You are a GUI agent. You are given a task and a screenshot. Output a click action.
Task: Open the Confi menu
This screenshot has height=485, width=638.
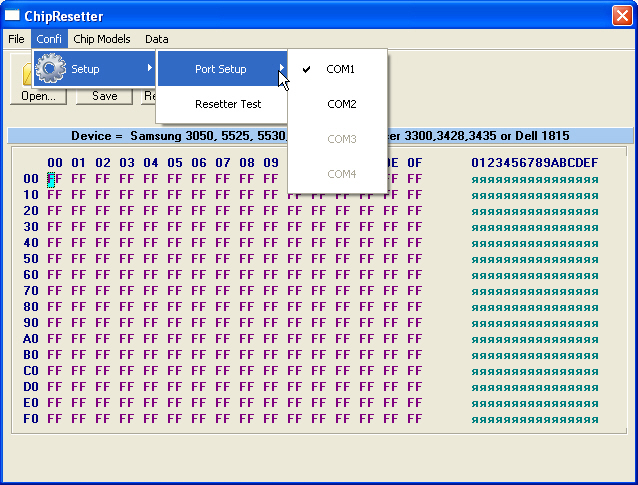coord(49,39)
